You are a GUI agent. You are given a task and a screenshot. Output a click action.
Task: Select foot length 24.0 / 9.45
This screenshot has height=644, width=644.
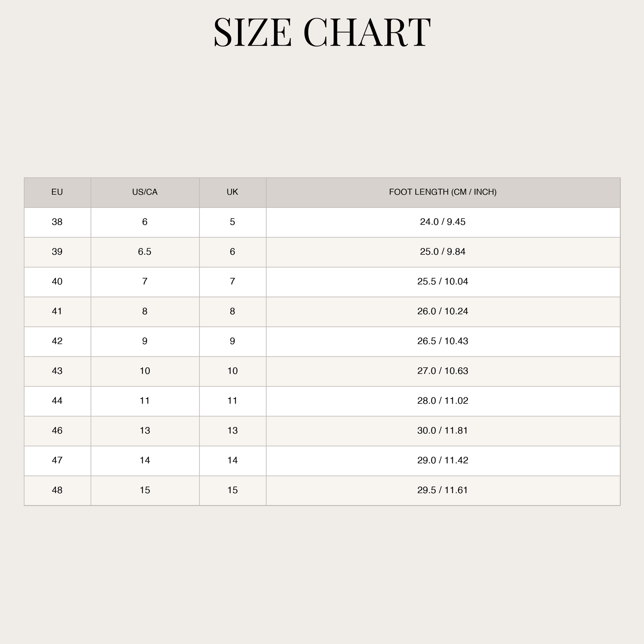click(443, 222)
